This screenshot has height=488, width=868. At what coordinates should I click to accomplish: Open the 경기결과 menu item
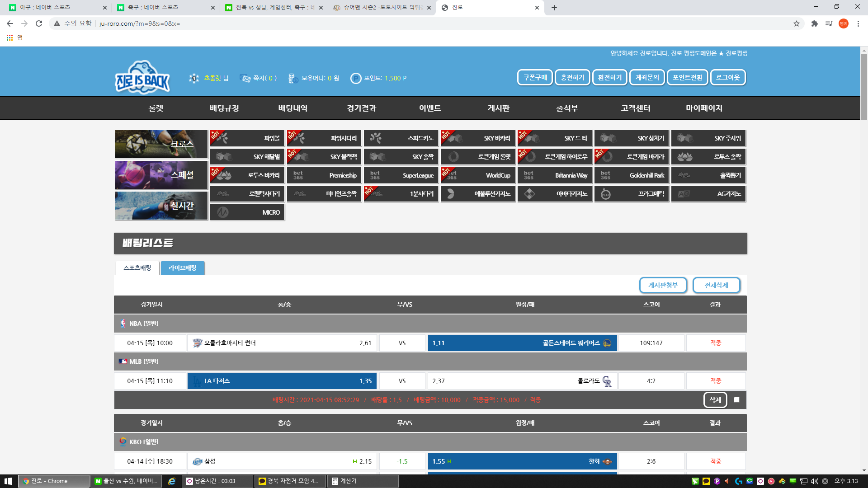(361, 108)
